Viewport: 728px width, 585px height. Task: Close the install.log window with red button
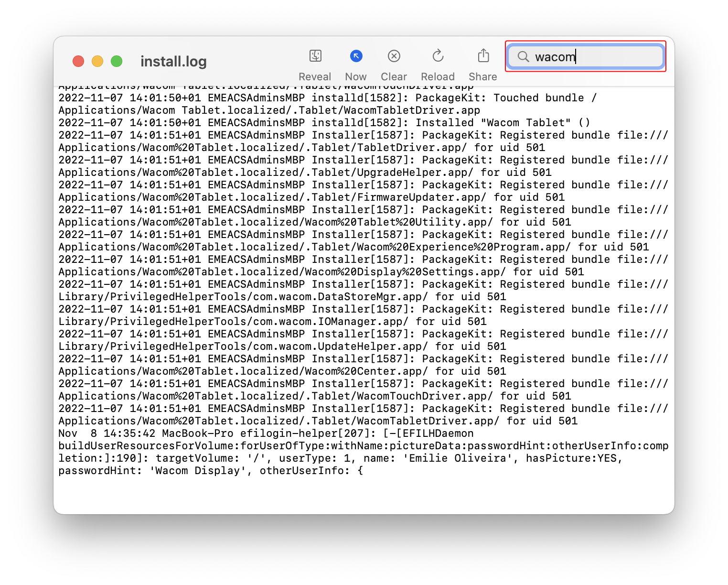(x=78, y=61)
